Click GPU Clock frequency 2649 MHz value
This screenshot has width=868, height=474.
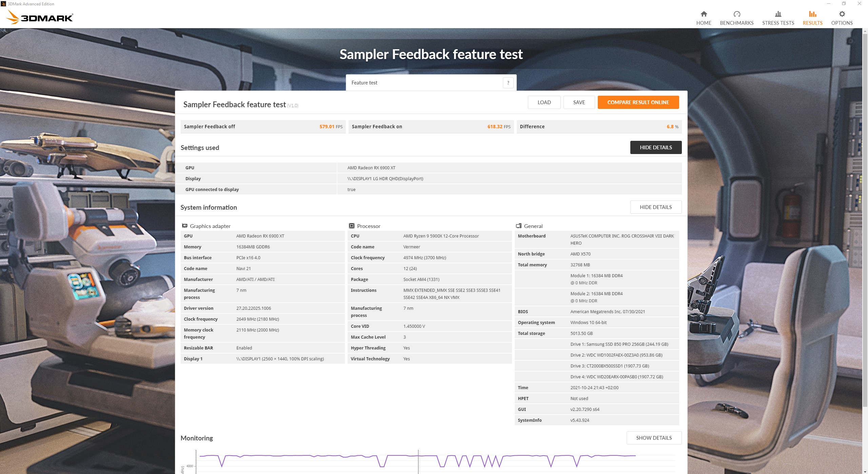258,319
